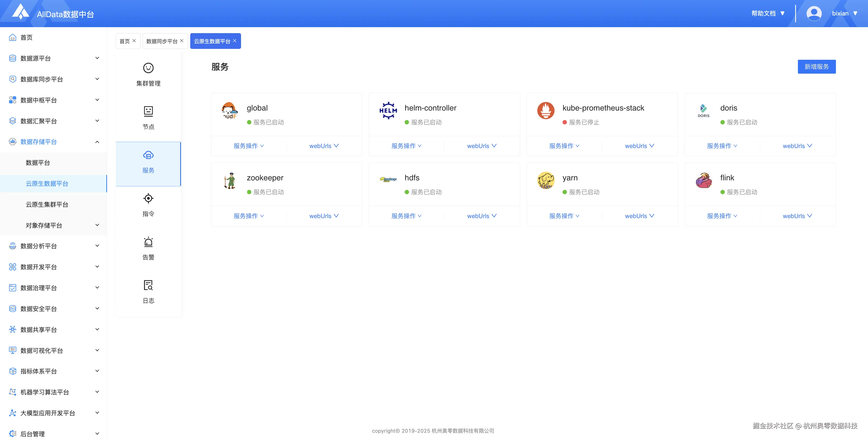Open 服务操作 dropdown on kube-prometheus-stack card
868x440 pixels.
tap(564, 146)
